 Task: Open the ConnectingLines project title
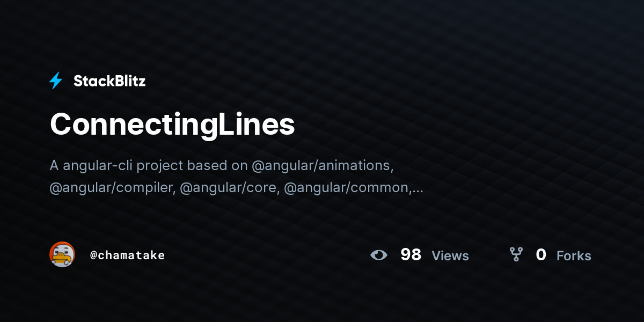[x=172, y=125]
